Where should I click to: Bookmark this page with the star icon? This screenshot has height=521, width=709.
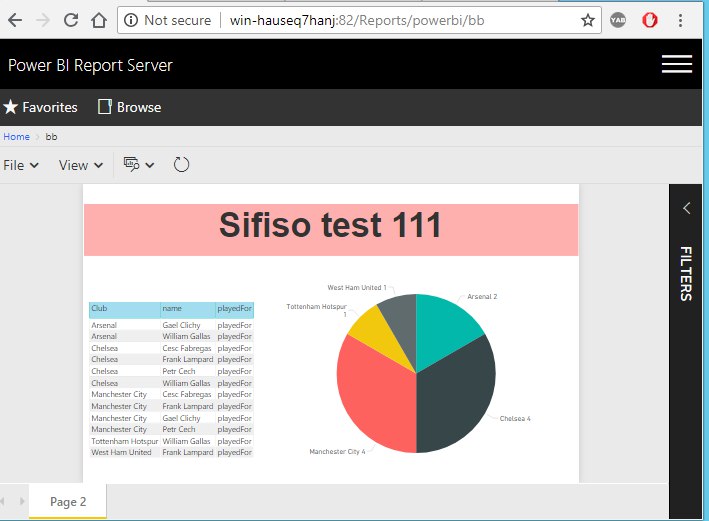tap(588, 20)
